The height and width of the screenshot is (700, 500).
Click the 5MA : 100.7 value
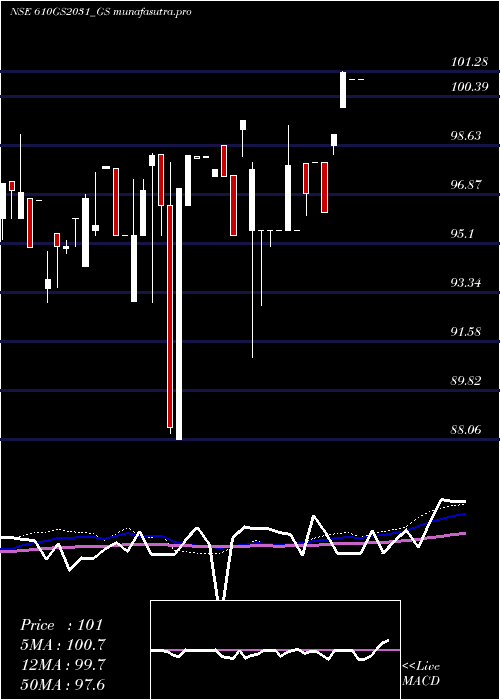coord(63,645)
